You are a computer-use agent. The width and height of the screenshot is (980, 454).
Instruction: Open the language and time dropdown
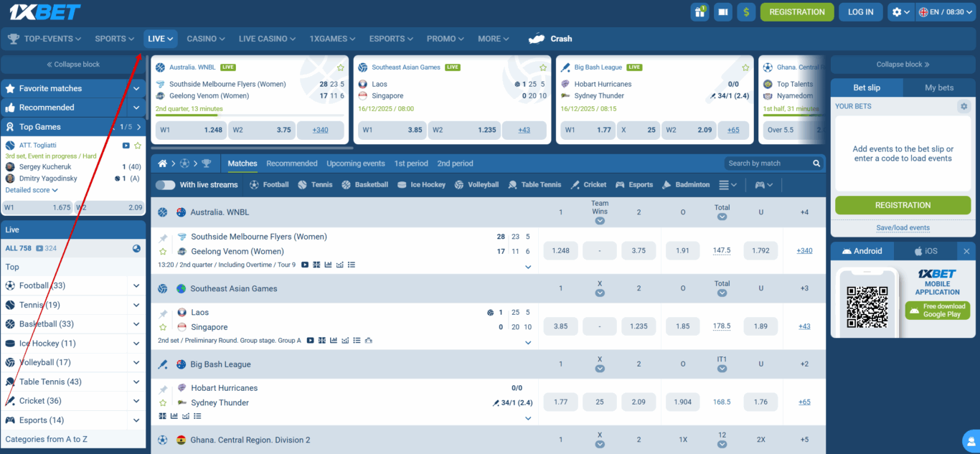click(x=946, y=12)
